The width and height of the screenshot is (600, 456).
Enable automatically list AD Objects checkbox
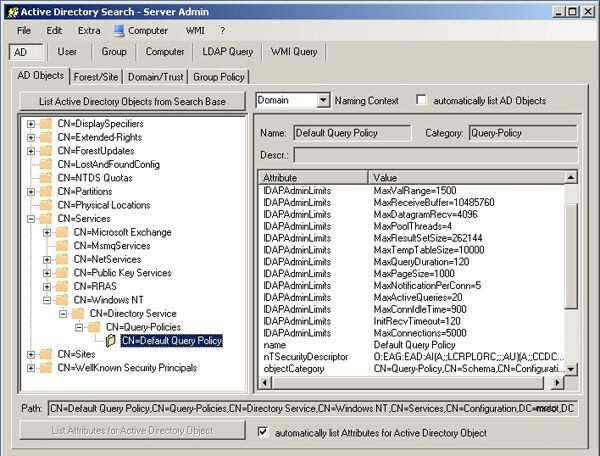[x=422, y=101]
